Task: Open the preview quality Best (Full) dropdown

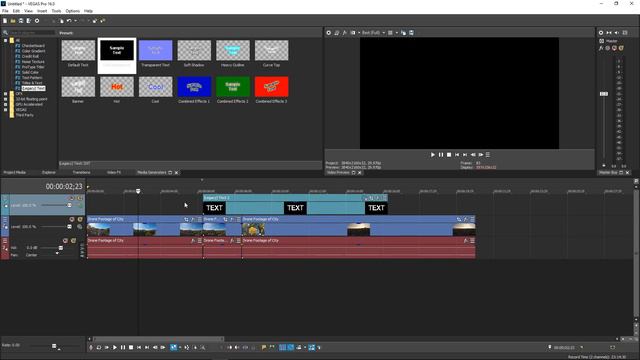Action: [373, 33]
